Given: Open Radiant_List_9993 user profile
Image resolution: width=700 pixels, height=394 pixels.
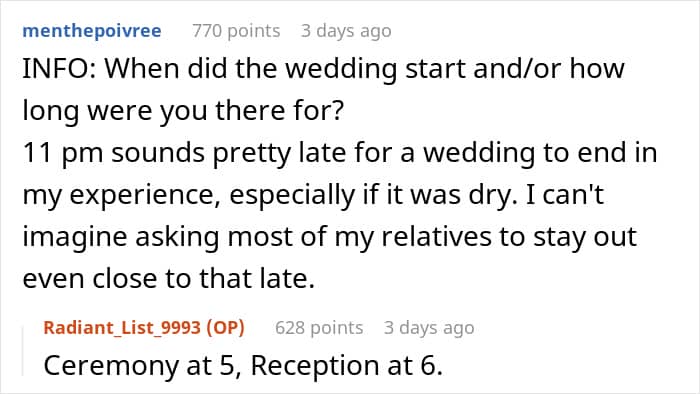Looking at the screenshot, I should click(x=123, y=328).
